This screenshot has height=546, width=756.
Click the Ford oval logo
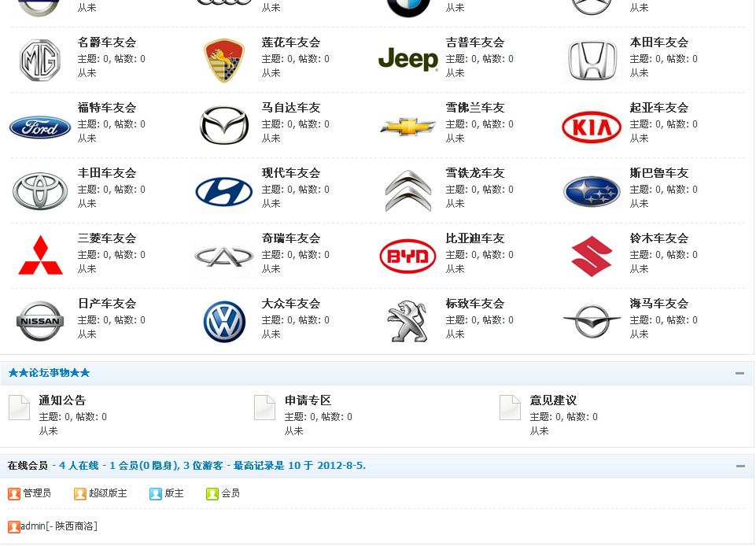[40, 127]
